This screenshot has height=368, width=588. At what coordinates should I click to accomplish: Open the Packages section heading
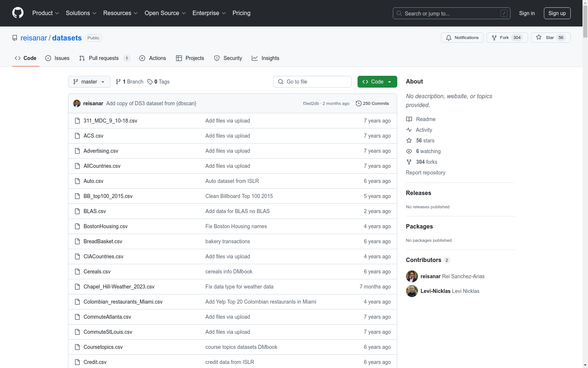[x=419, y=226]
